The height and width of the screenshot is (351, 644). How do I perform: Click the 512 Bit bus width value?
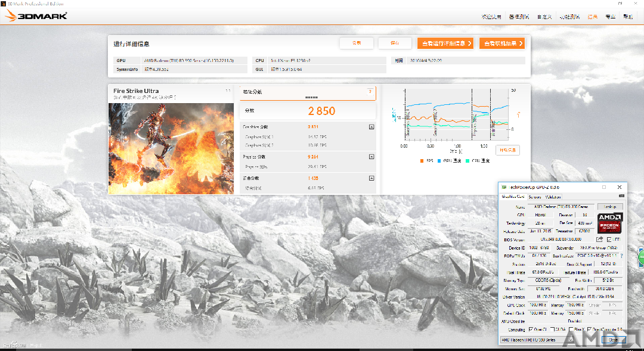(608, 281)
